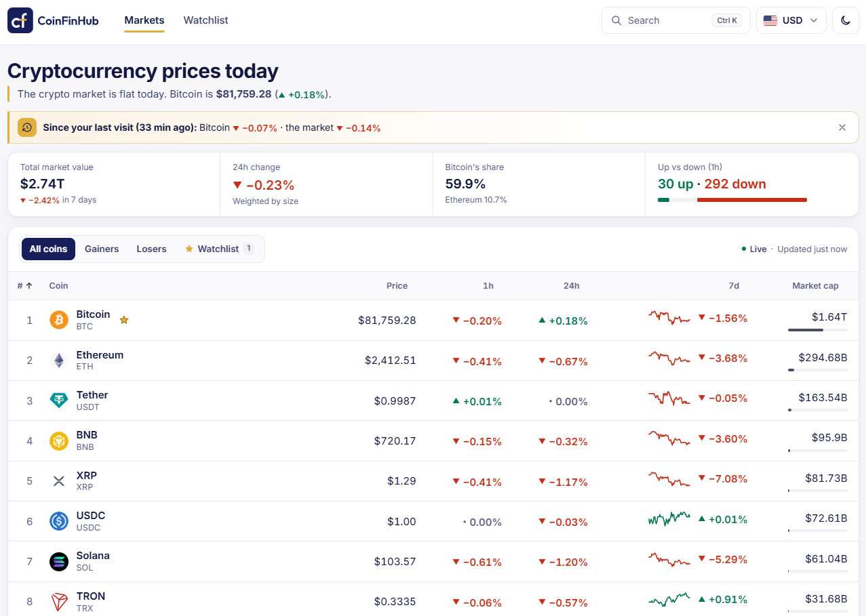Click the CoinFinHub brand name
866x616 pixels.
point(68,20)
